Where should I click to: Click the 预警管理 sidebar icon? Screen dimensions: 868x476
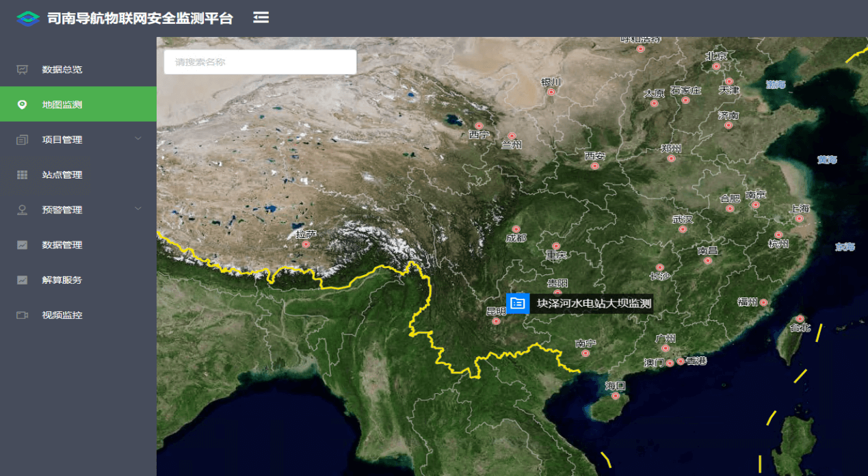tap(23, 210)
